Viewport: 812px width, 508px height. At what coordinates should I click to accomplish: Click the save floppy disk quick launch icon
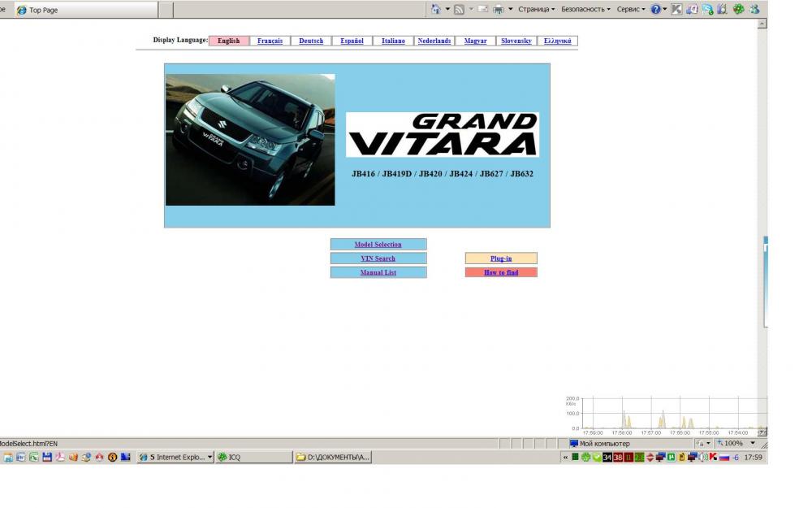47,458
